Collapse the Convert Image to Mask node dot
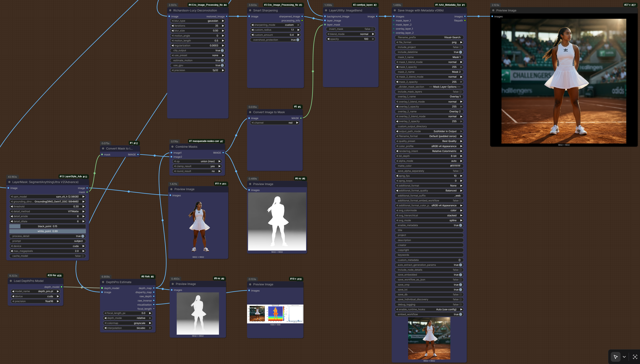Viewport: 640px width, 364px height. pyautogui.click(x=250, y=112)
